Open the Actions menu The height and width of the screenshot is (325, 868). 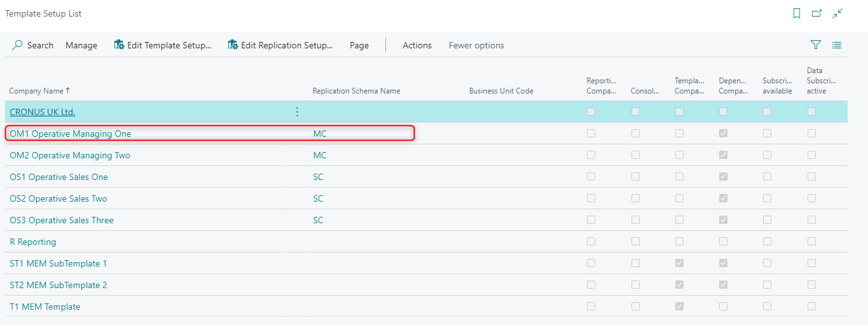coord(417,45)
